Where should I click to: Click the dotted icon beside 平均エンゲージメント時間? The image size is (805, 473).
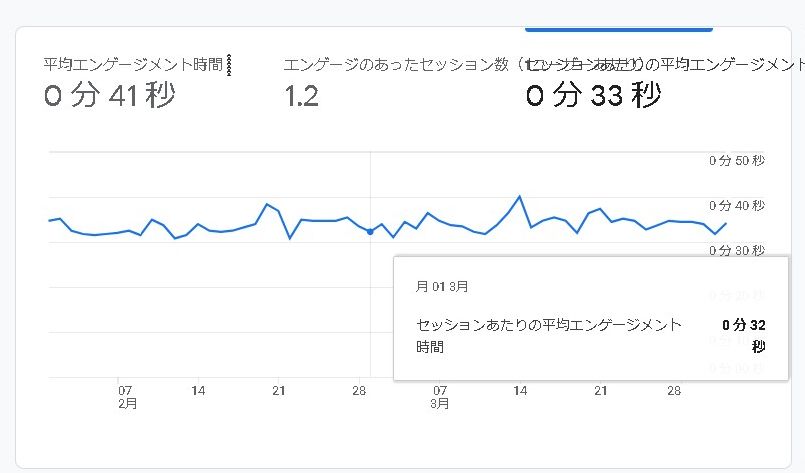[231, 65]
